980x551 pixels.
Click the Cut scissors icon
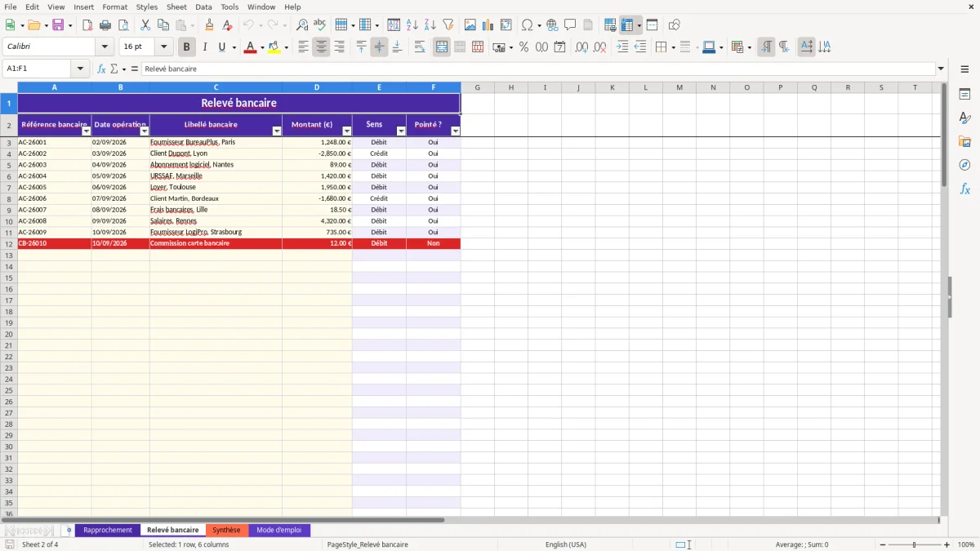pyautogui.click(x=145, y=25)
